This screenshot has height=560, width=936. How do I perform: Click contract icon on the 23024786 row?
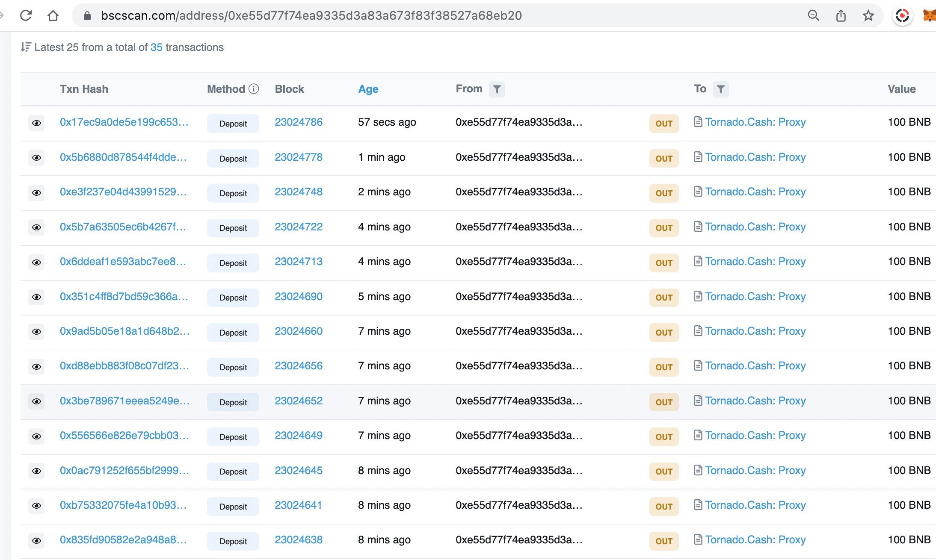[x=698, y=122]
